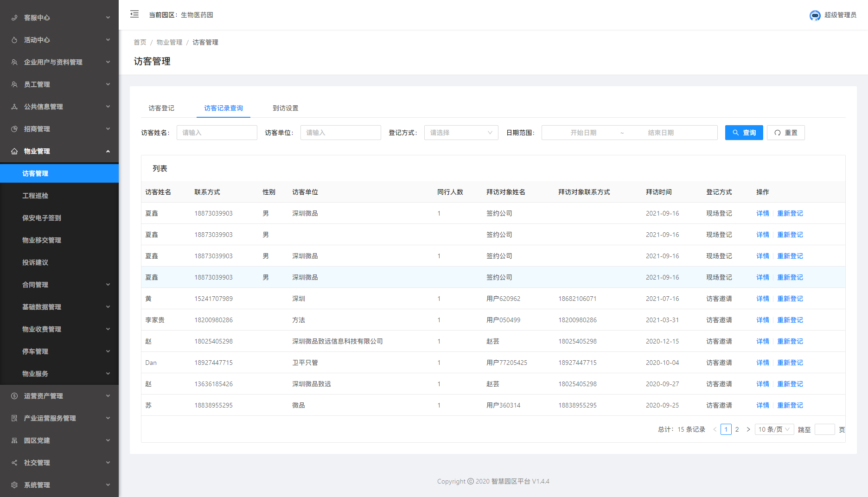The height and width of the screenshot is (497, 868).
Task: Click the 物业管理 home icon
Action: (x=14, y=151)
